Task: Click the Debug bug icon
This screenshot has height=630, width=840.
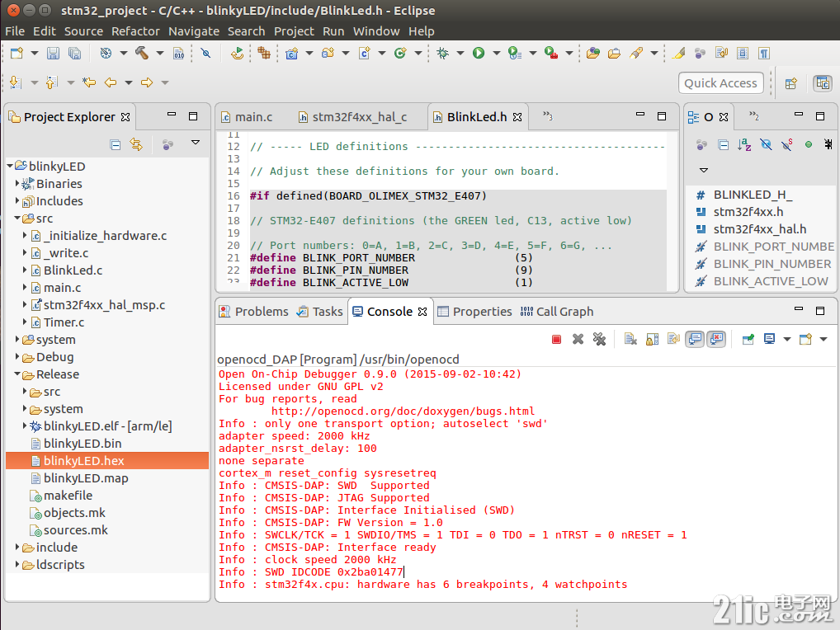Action: pyautogui.click(x=442, y=53)
